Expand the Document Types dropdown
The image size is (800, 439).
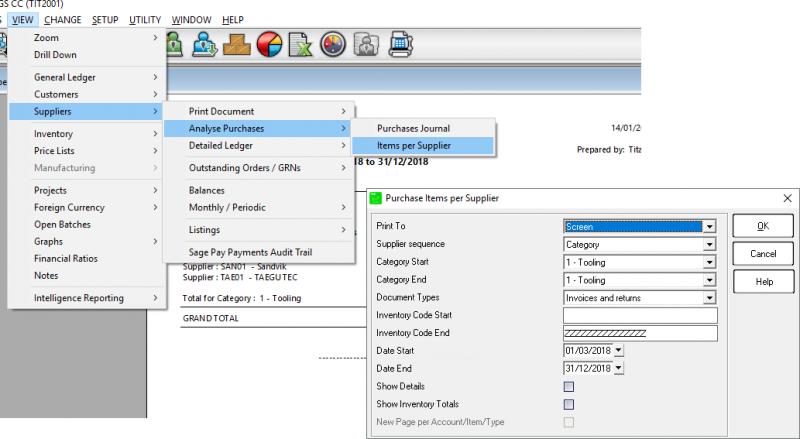click(x=710, y=298)
